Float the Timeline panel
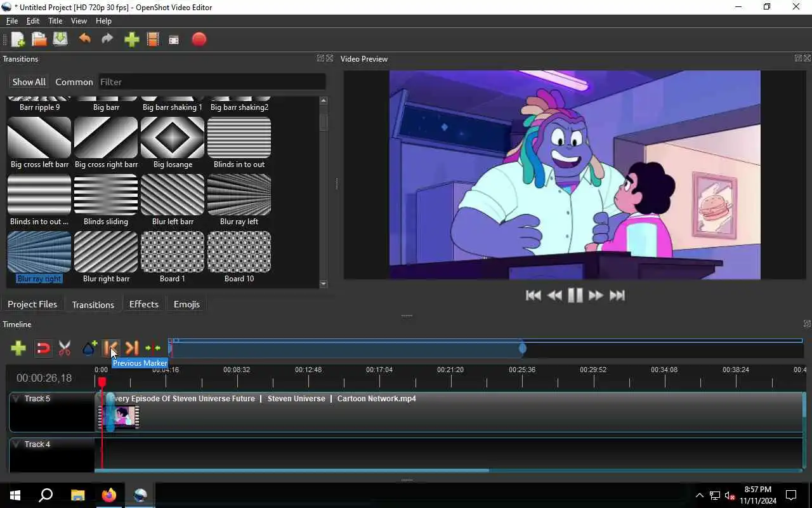This screenshot has height=508, width=812. click(807, 324)
